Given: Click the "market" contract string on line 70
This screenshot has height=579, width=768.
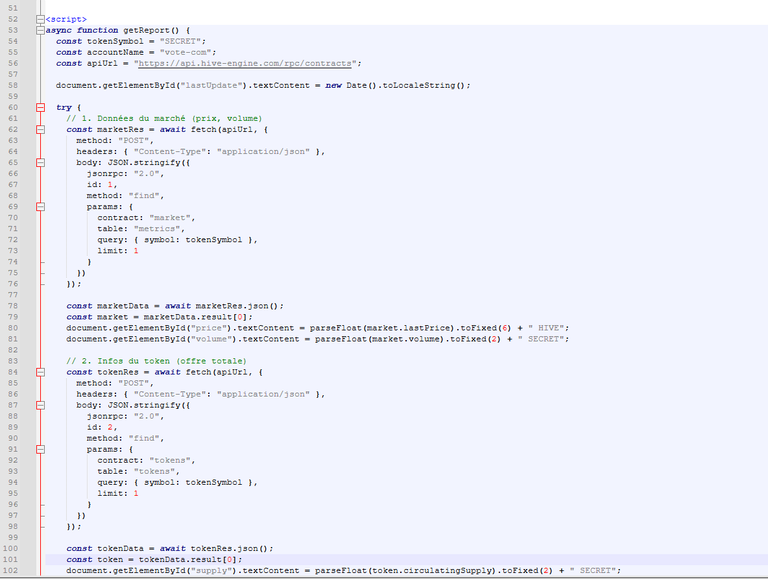Looking at the screenshot, I should (x=170, y=218).
